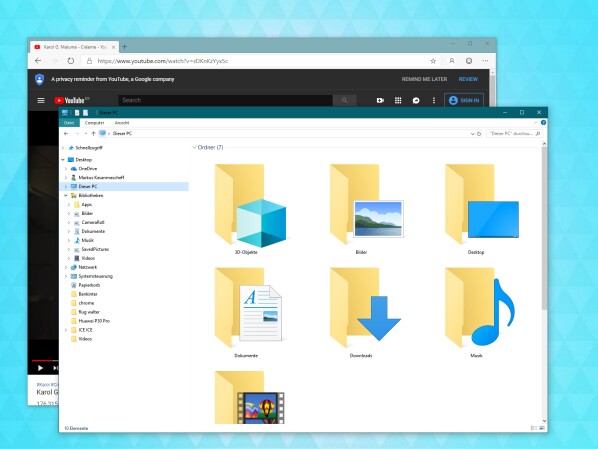Open the 3D-Objekte folder
Image resolution: width=598 pixels, height=449 pixels.
(x=250, y=209)
